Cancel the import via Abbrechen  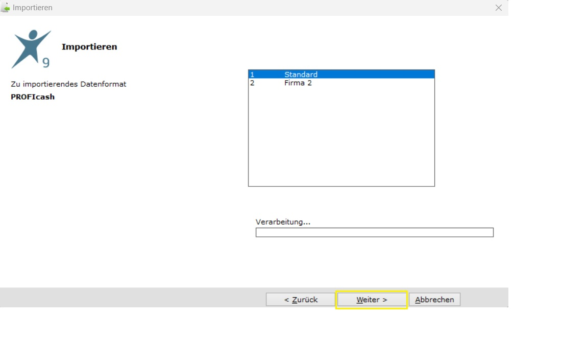click(x=434, y=300)
